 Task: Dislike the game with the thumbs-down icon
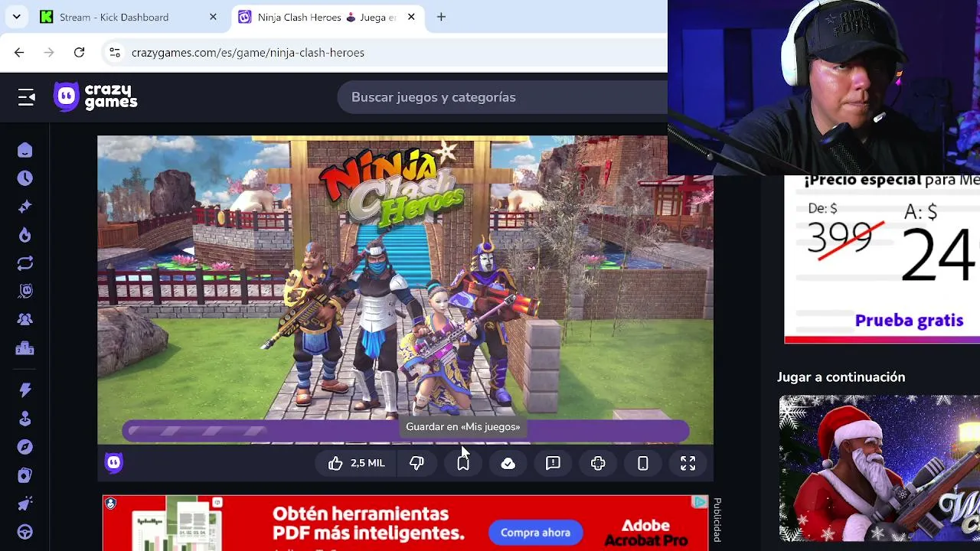[x=416, y=463]
